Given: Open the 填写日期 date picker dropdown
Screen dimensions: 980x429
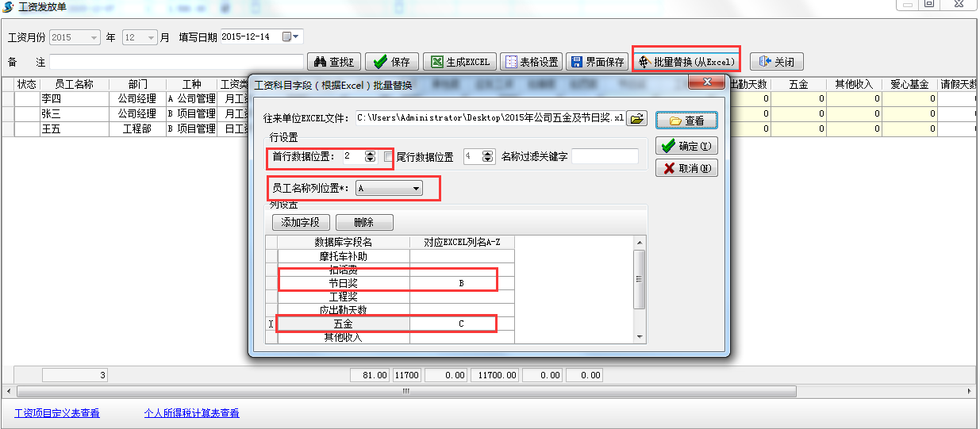Looking at the screenshot, I should 291,36.
